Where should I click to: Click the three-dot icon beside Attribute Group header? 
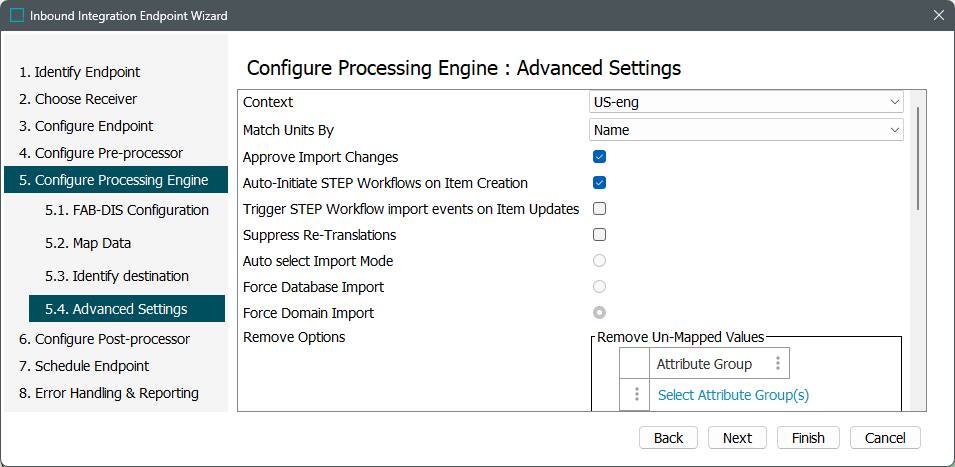[777, 364]
